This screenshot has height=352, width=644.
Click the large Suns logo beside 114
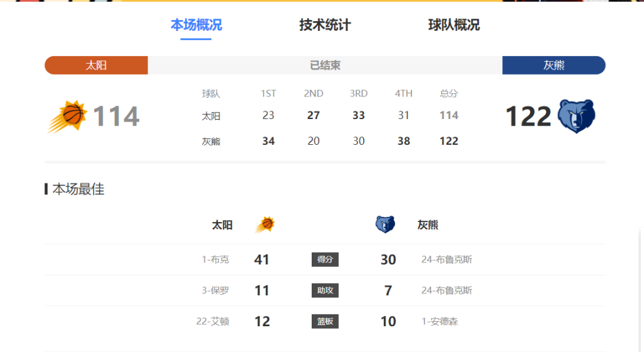(x=68, y=116)
